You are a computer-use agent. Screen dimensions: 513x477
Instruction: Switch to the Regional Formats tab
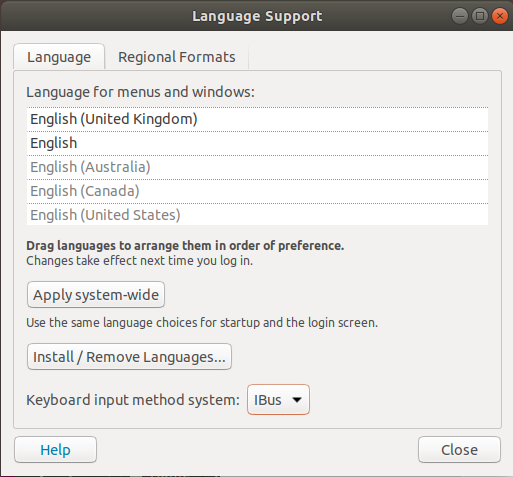coord(177,57)
